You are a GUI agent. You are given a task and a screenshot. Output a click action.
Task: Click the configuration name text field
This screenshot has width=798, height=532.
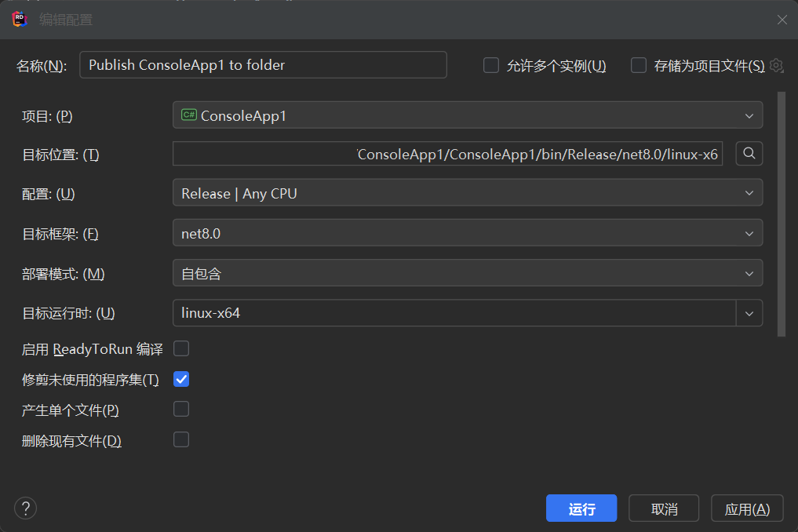click(263, 65)
